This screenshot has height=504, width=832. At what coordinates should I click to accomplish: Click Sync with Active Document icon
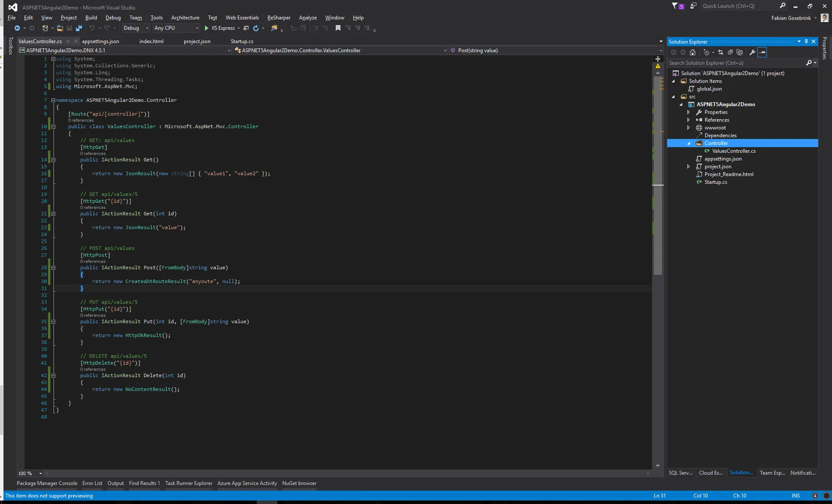coord(721,52)
